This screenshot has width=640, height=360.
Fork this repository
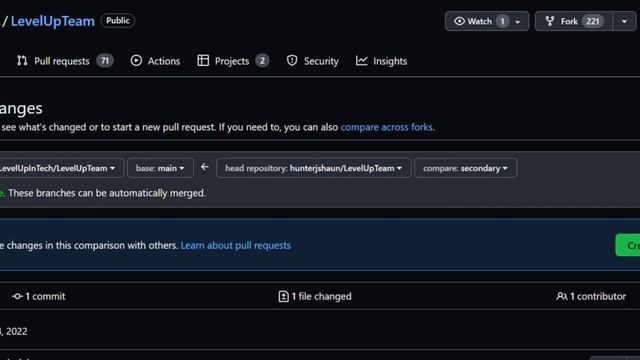point(573,21)
